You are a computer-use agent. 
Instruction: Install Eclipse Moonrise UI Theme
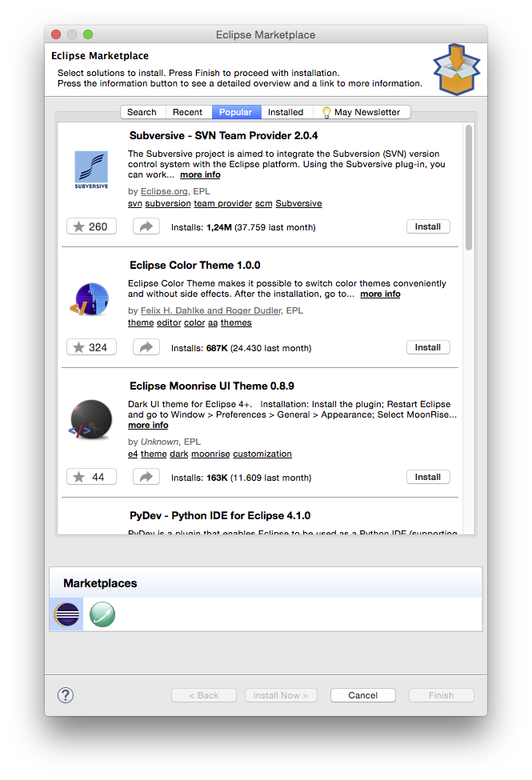click(428, 477)
